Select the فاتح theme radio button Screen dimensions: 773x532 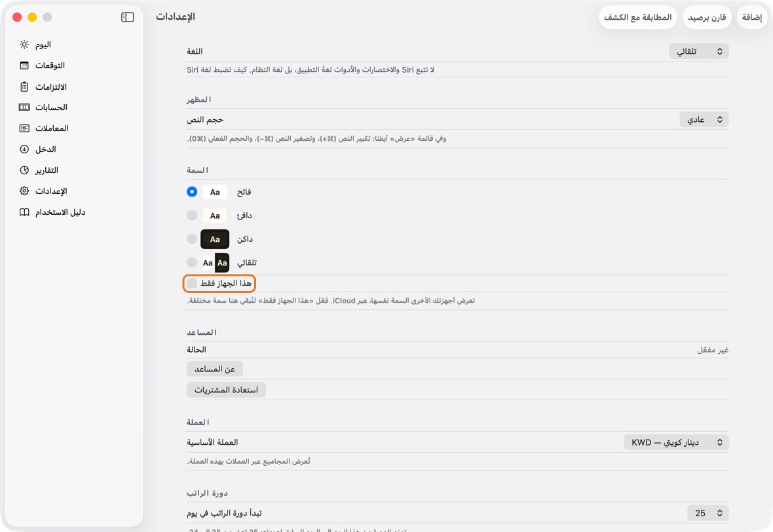pos(192,192)
